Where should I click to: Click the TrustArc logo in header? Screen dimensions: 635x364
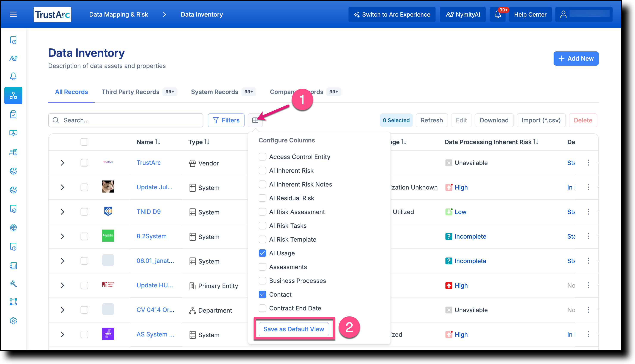click(52, 14)
